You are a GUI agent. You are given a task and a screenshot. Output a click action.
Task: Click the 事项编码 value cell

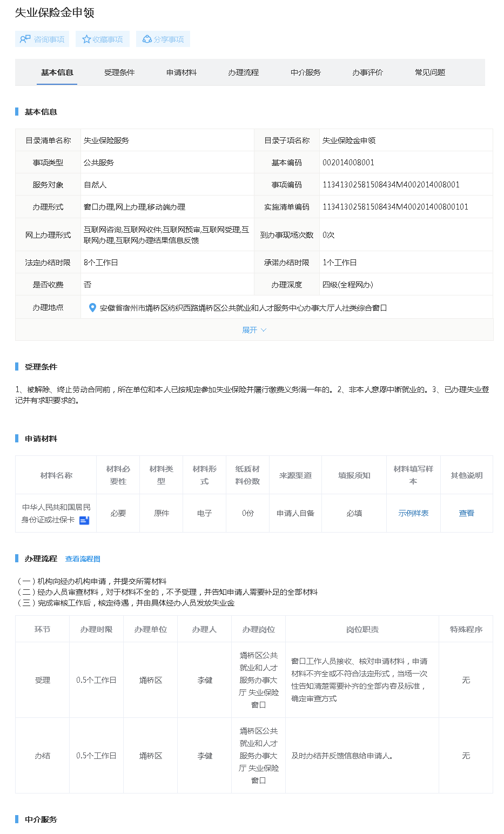[x=391, y=185]
